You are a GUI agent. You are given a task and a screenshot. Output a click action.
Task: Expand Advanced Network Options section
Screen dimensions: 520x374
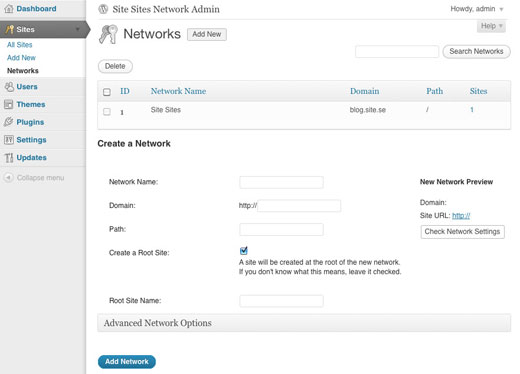click(304, 323)
